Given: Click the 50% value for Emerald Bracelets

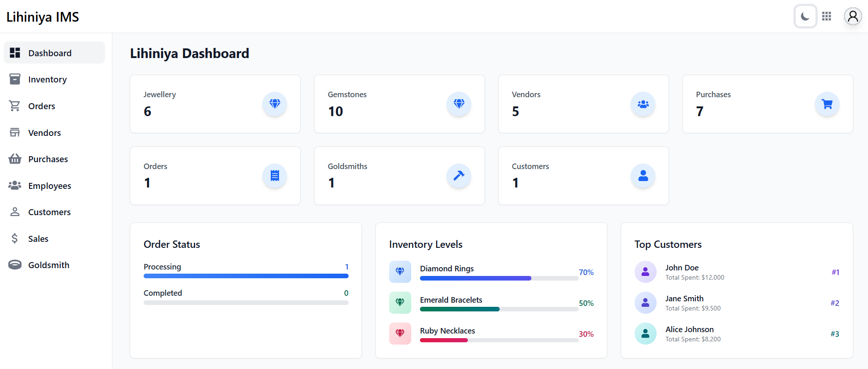Looking at the screenshot, I should coord(586,303).
